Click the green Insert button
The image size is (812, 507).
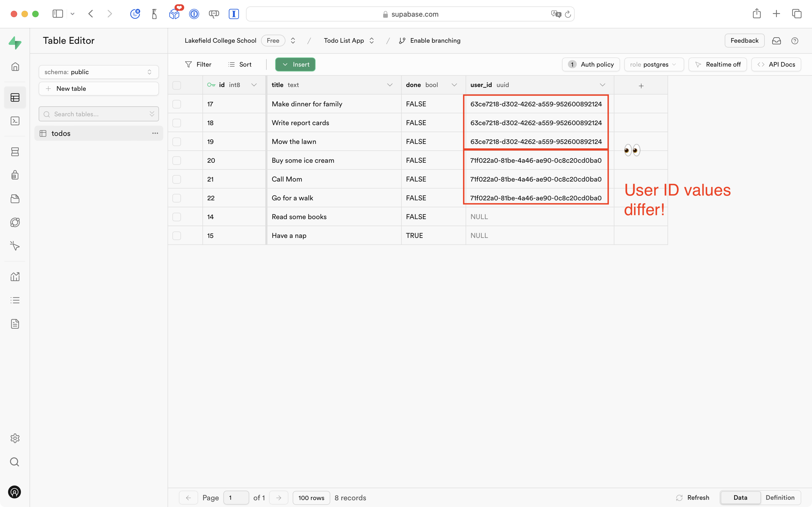coord(295,64)
